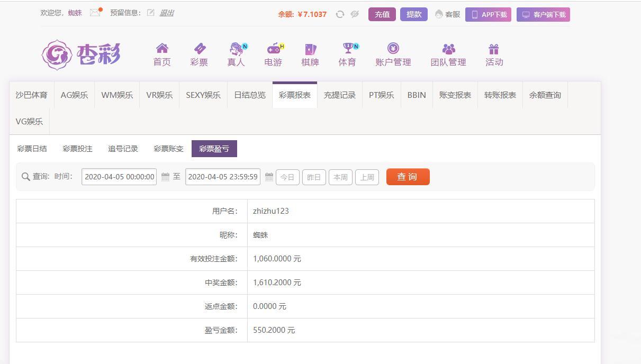Select the username value zhizhu123
Image resolution: width=641 pixels, height=364 pixels.
click(271, 211)
